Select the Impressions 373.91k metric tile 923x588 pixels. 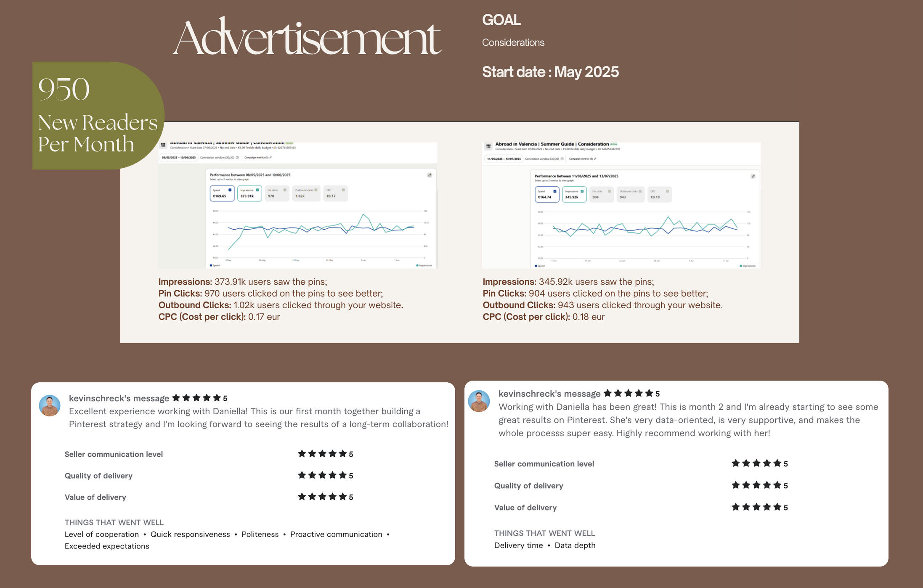249,193
